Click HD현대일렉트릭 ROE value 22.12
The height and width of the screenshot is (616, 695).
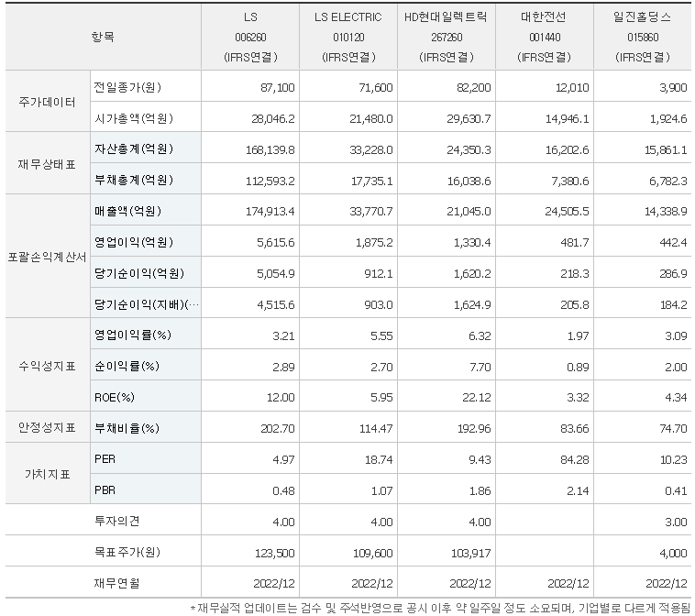tap(477, 397)
